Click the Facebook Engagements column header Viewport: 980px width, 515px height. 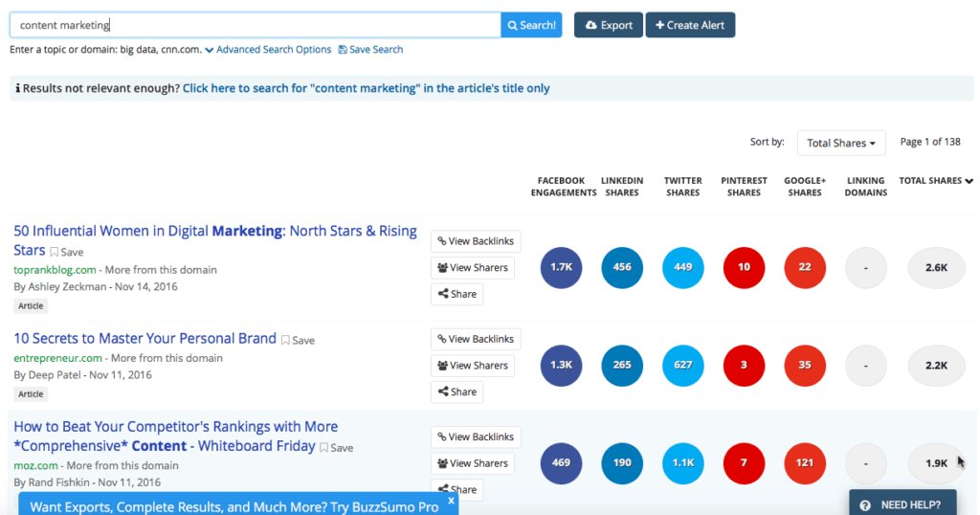(x=563, y=187)
